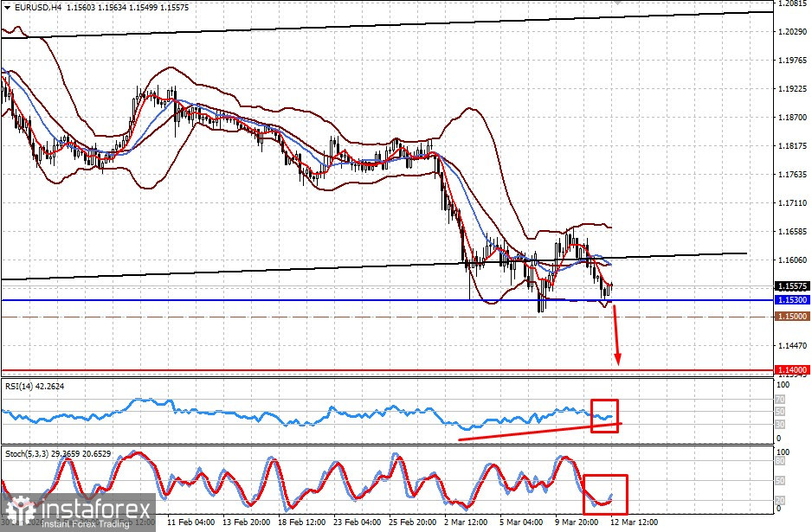Click the chart shift marker at top

pyautogui.click(x=616, y=2)
